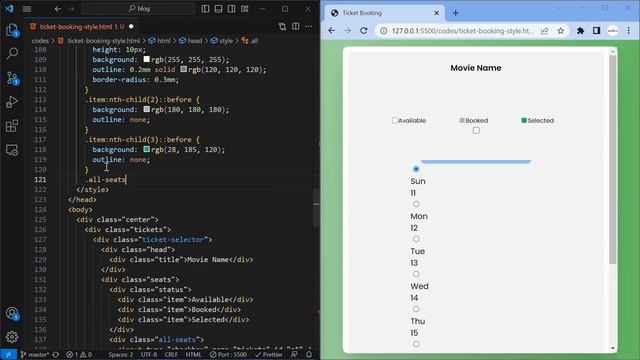
Task: Toggle the secondary side bar layout icon
Action: click(231, 9)
